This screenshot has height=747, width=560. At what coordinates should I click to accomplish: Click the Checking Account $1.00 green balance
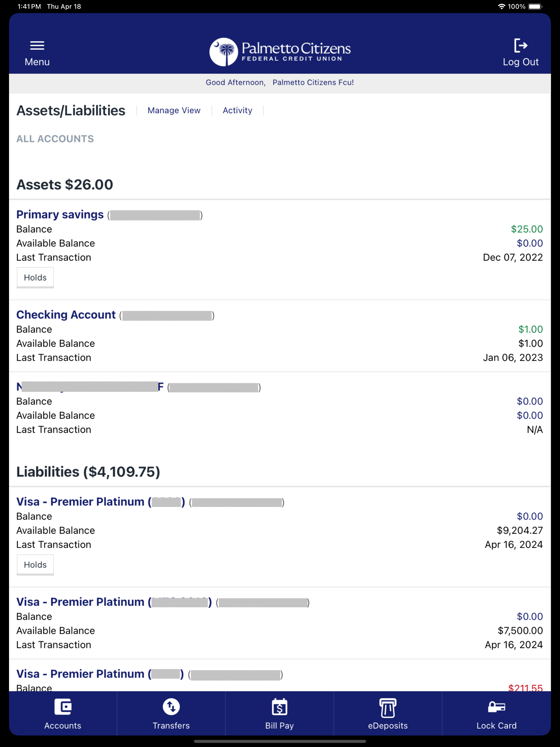pyautogui.click(x=530, y=329)
